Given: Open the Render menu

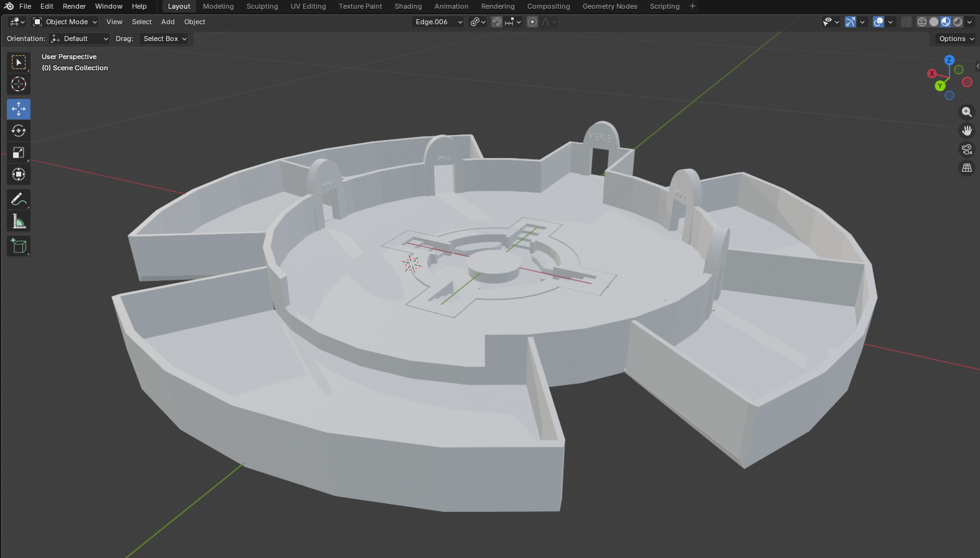Looking at the screenshot, I should 74,6.
